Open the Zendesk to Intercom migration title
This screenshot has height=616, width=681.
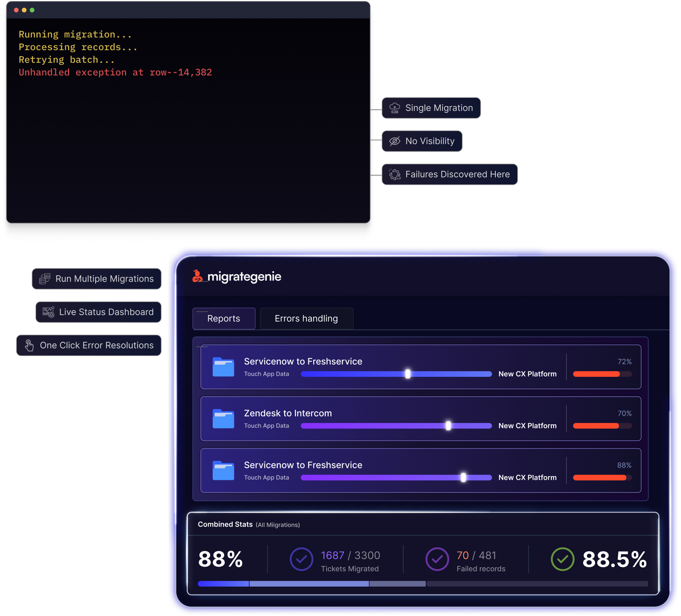tap(288, 413)
